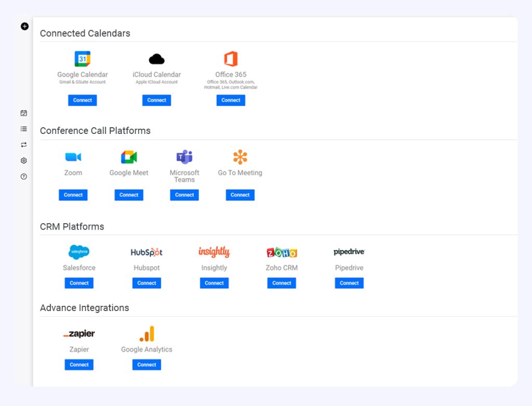Connect Salesforce CRM
The image size is (532, 406).
[79, 283]
